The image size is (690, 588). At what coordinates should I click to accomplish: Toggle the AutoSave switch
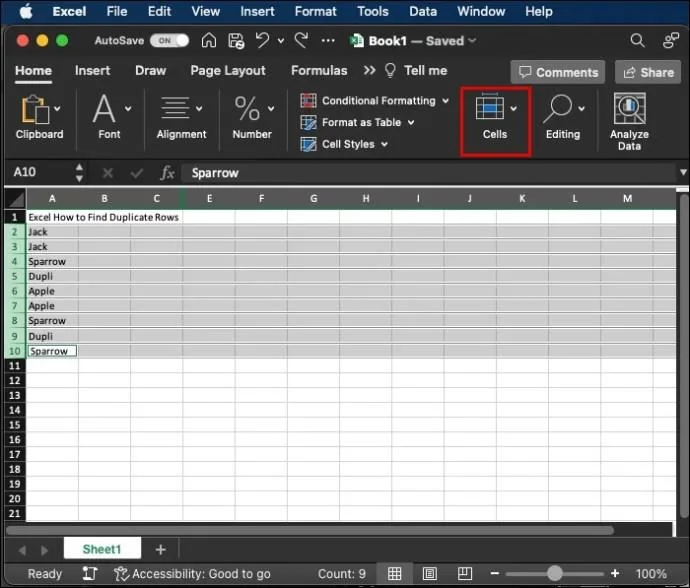click(169, 41)
